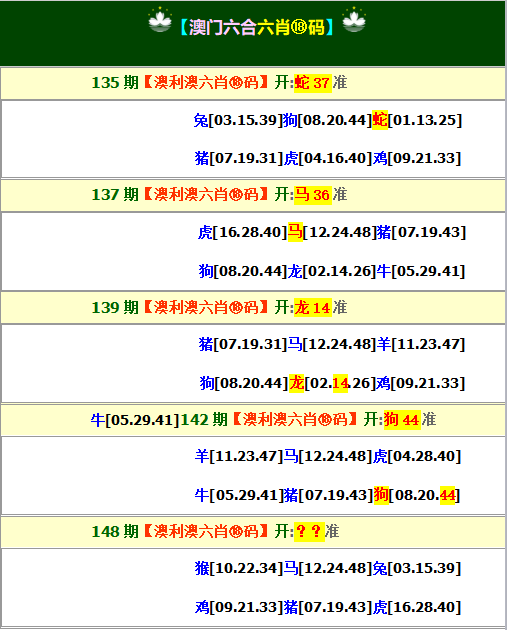Click the left lotus flower icon
Viewport: 507px width, 630px height.
(159, 20)
